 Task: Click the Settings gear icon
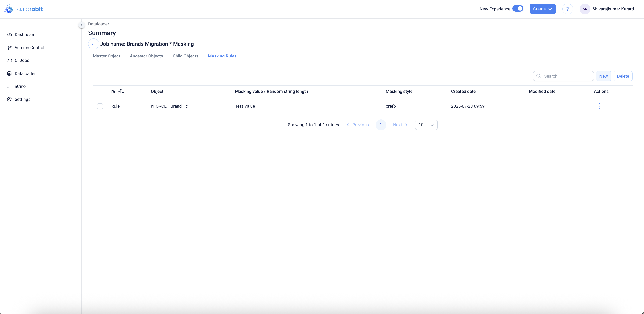(x=9, y=99)
